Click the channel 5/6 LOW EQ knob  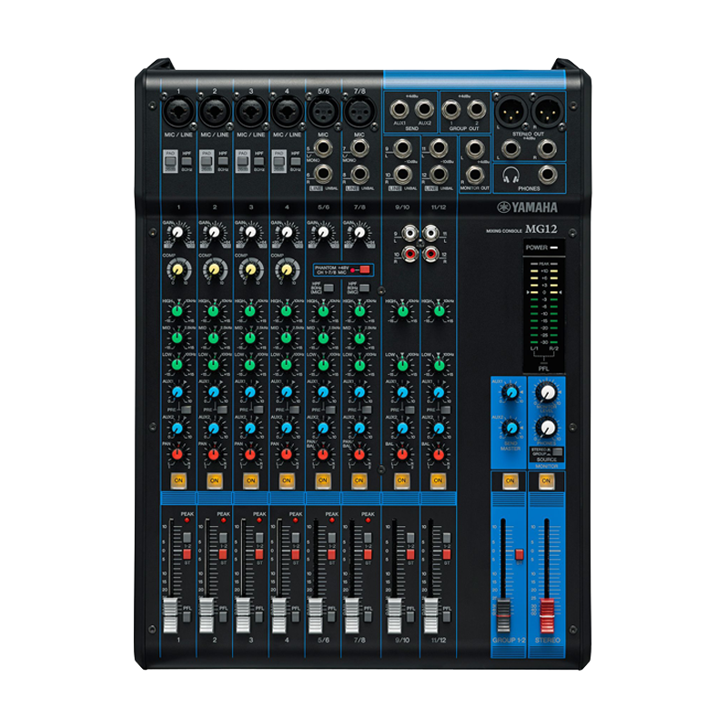click(323, 365)
